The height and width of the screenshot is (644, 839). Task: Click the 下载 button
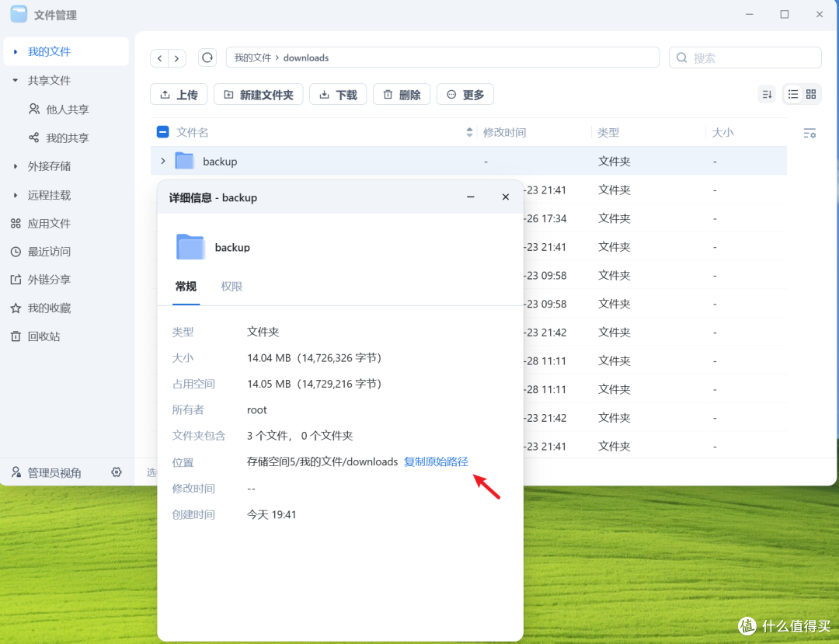pos(338,95)
